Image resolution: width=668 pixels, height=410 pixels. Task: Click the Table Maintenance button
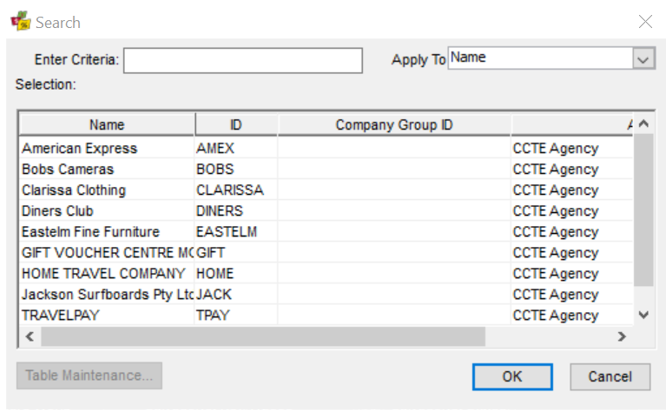(x=89, y=375)
